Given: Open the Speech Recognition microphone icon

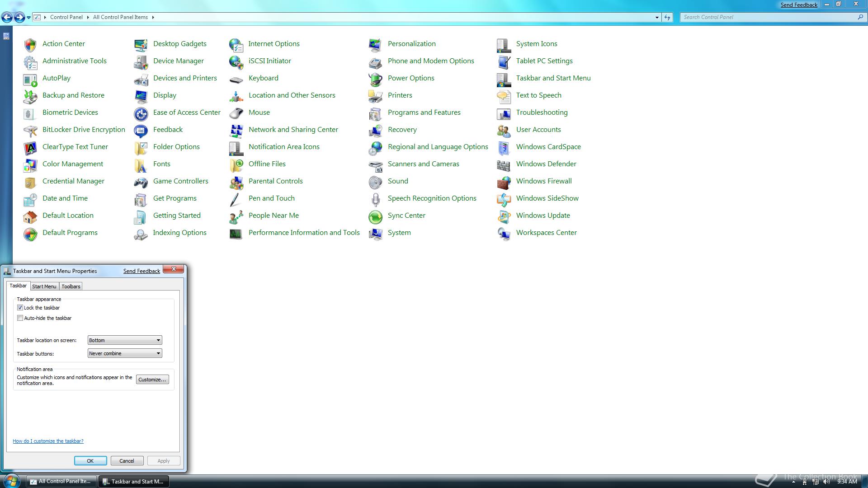Looking at the screenshot, I should coord(375,199).
